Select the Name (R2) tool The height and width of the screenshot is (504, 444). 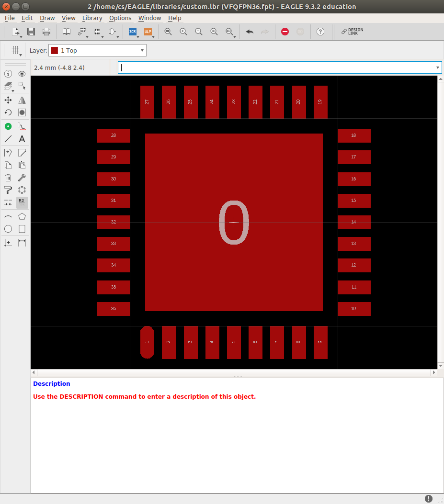22,202
